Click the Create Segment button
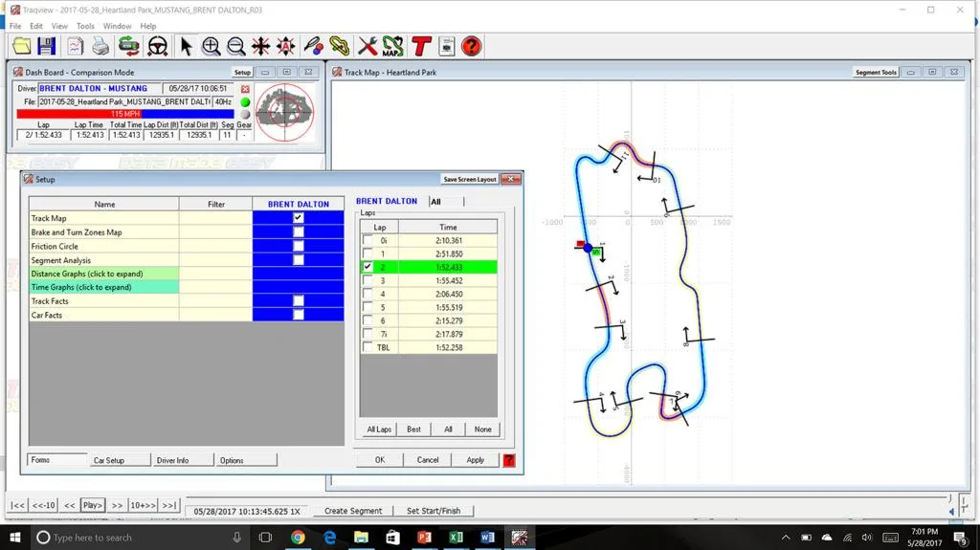The width and height of the screenshot is (980, 550). tap(353, 511)
